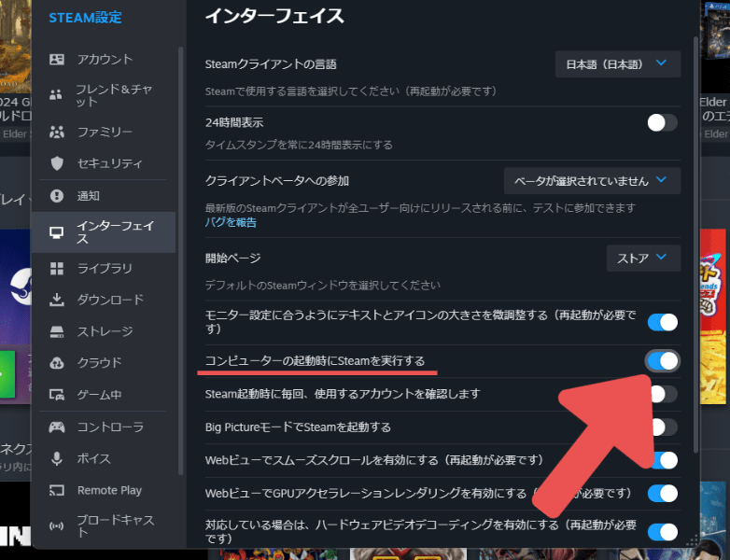Select ストレージ in the settings sidebar
Image resolution: width=730 pixels, height=560 pixels.
pyautogui.click(x=104, y=331)
